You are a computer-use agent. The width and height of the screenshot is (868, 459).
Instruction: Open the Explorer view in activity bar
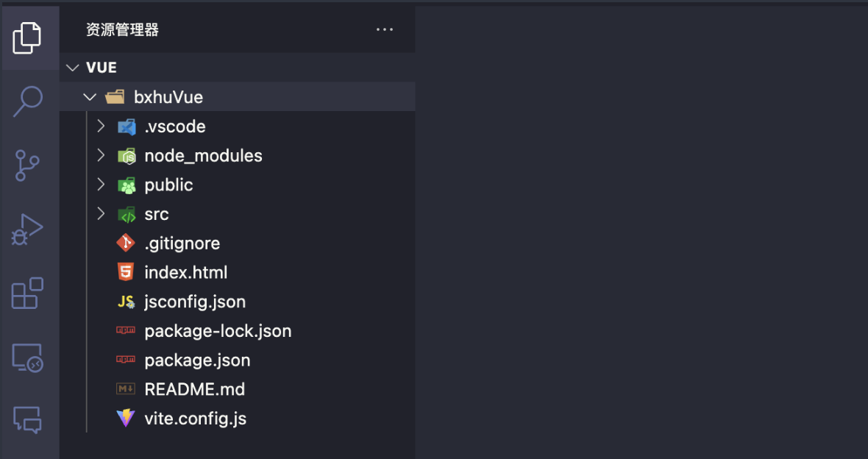tap(28, 37)
